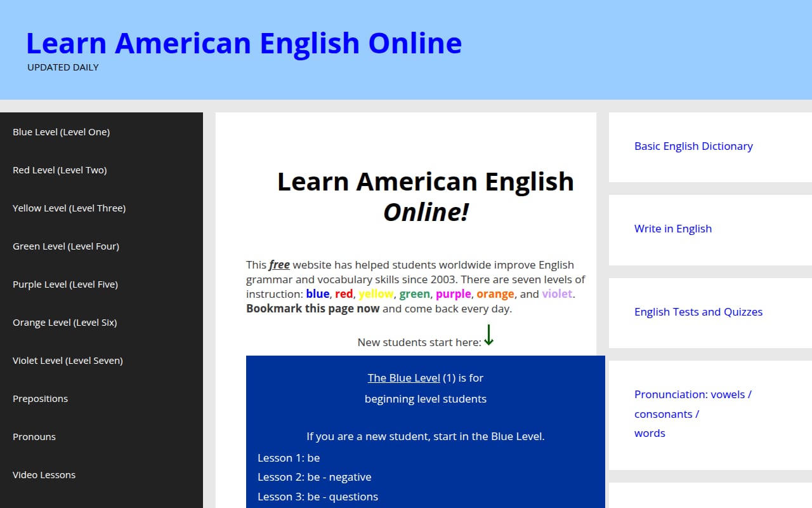Screen dimensions: 812x508
Task: Follow the red level link in paragraph
Action: pyautogui.click(x=344, y=294)
